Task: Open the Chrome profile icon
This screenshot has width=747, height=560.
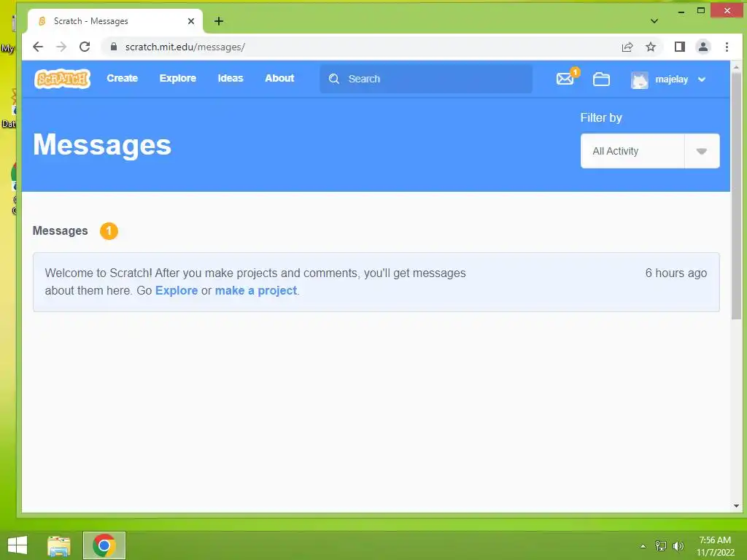Action: (703, 47)
